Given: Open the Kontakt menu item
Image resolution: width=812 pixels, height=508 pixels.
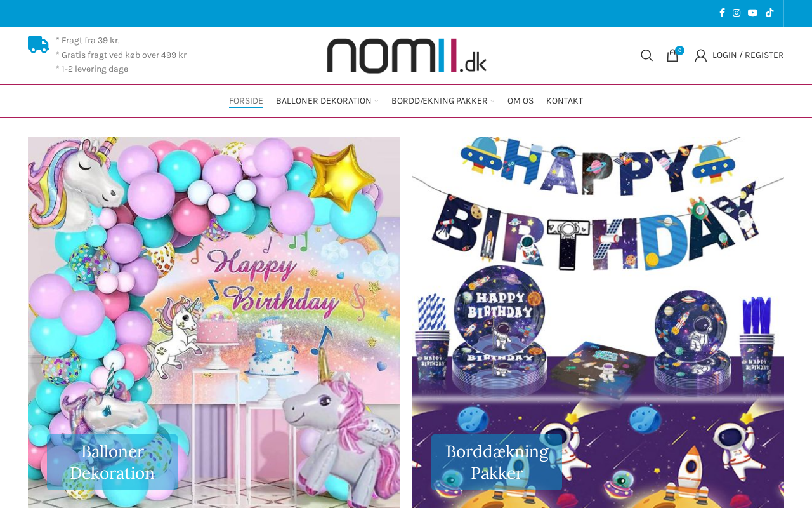Looking at the screenshot, I should (x=565, y=101).
